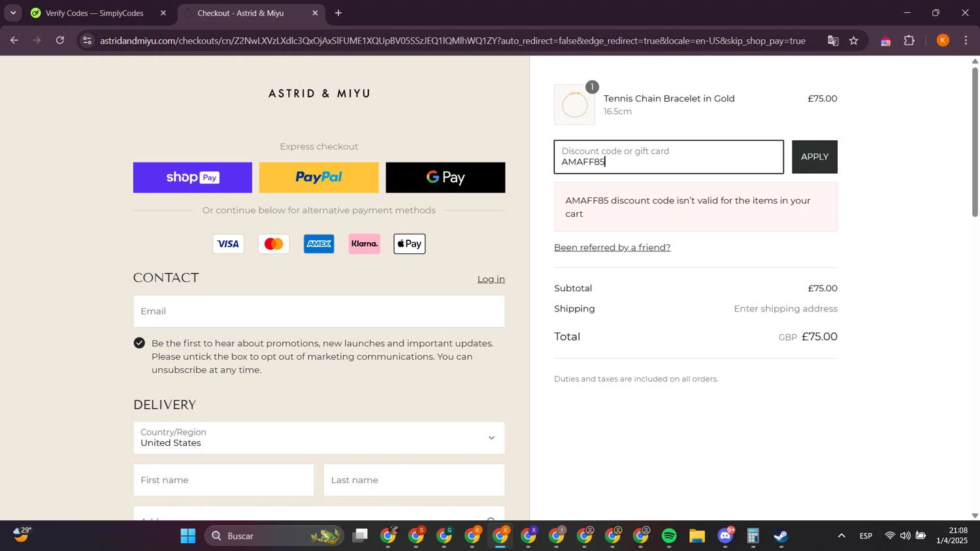Click the Visa card icon
980x551 pixels.
tap(228, 244)
